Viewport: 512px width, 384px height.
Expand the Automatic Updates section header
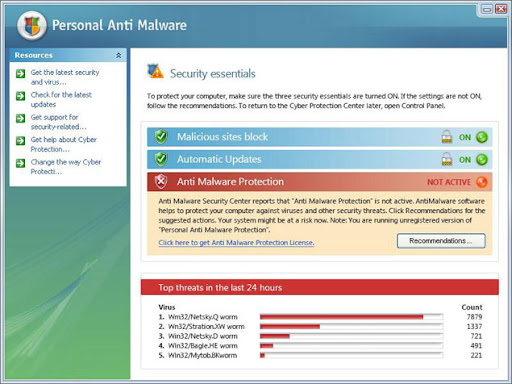[x=320, y=159]
